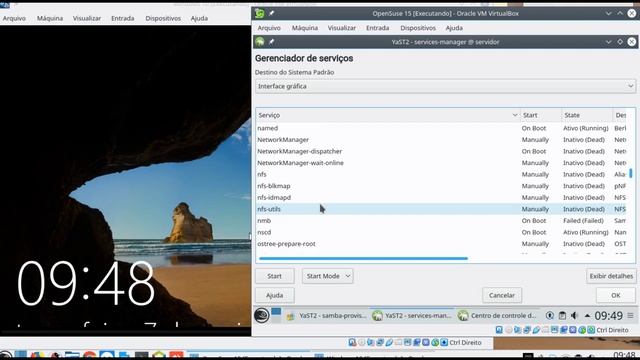The width and height of the screenshot is (640, 360).
Task: Click USB indicator in background VM status bar
Action: (389, 342)
